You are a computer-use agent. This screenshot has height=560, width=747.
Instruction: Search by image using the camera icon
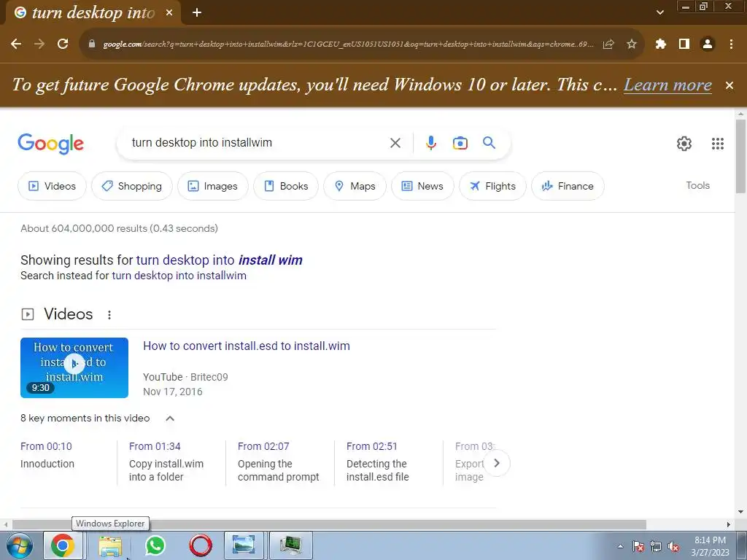coord(460,143)
